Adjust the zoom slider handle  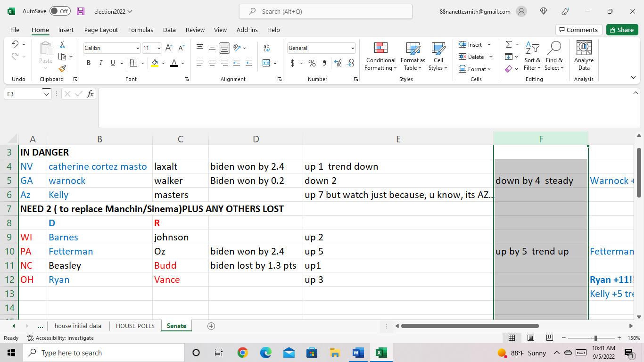(595, 338)
